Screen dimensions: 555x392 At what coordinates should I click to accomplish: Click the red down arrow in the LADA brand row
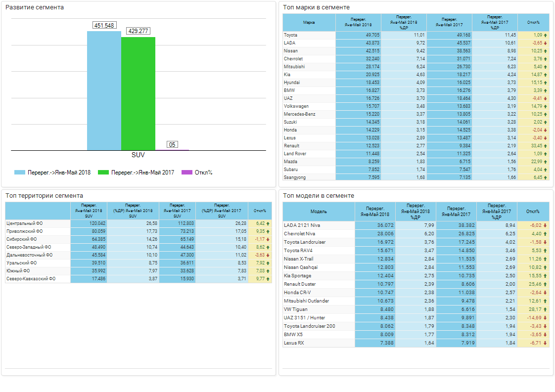coord(545,44)
